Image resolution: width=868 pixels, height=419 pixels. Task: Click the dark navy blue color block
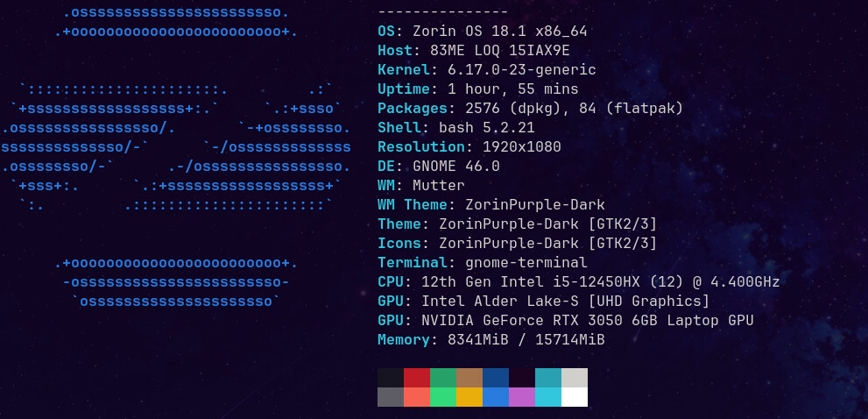pyautogui.click(x=496, y=378)
